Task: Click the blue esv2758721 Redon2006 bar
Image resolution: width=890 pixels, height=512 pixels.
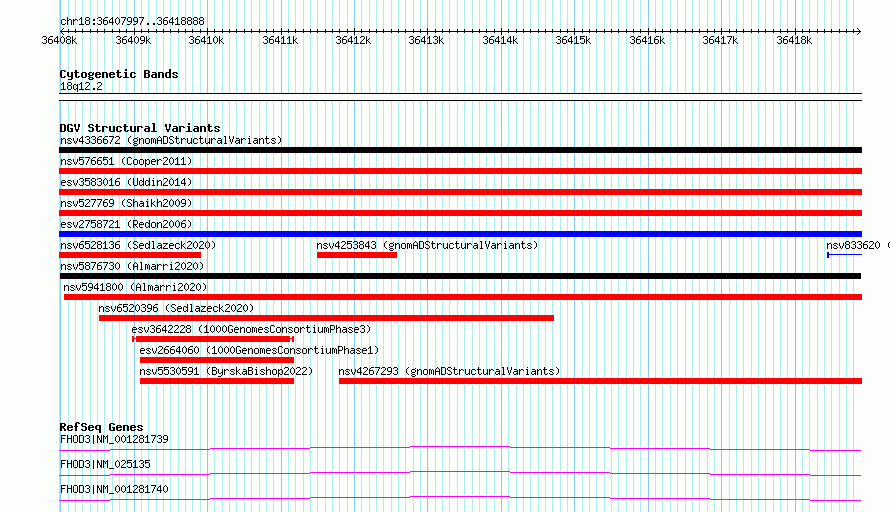Action: [460, 234]
